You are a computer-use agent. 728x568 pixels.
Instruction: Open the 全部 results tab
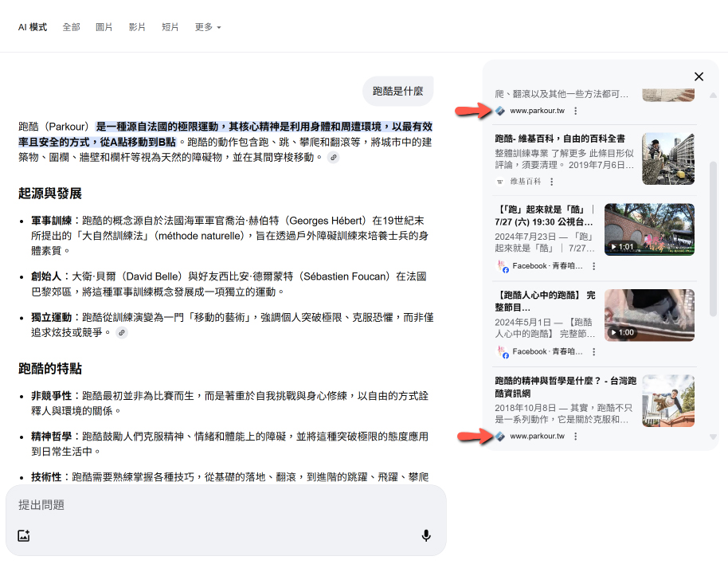tap(72, 27)
